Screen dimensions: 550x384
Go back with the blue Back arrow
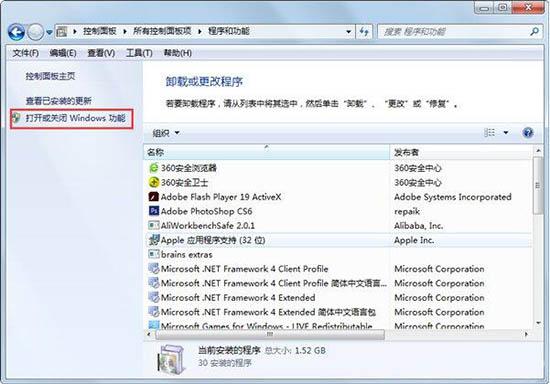pyautogui.click(x=16, y=32)
